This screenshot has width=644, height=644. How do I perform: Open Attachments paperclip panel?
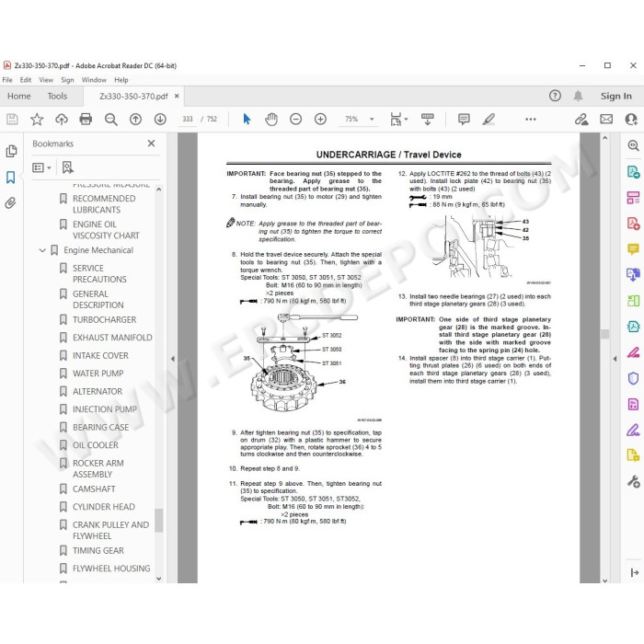click(x=11, y=203)
